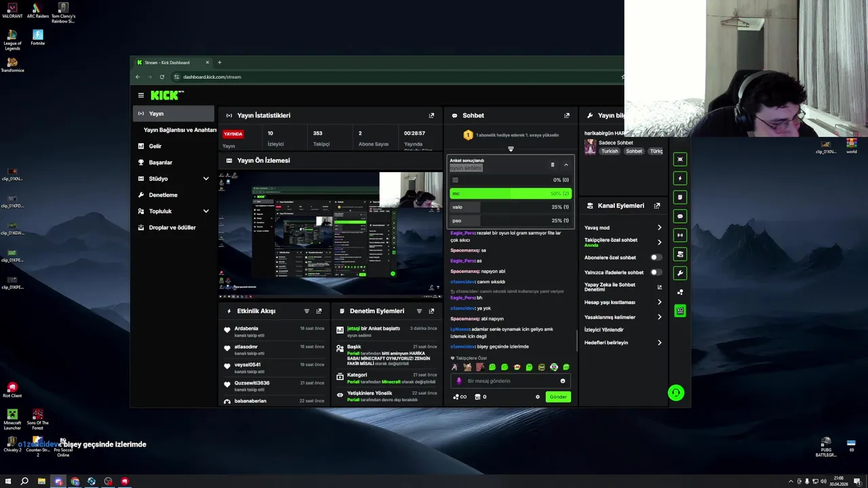
Task: Click the note page sidebar widget icon
Action: coord(680,197)
